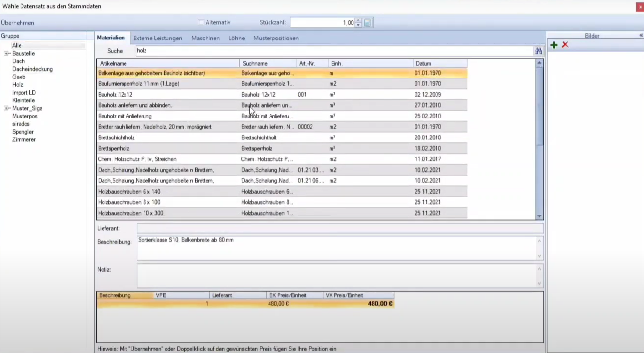
Task: Select the Spengler group
Action: click(x=23, y=132)
